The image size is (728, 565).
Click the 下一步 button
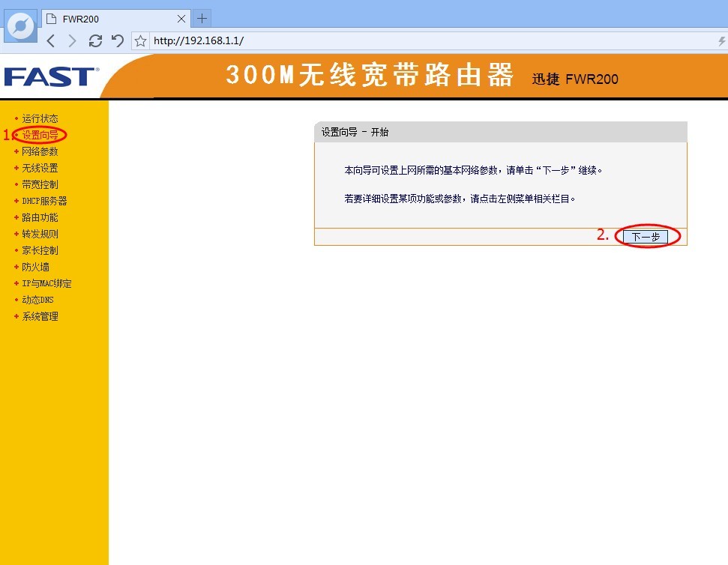[x=646, y=237]
